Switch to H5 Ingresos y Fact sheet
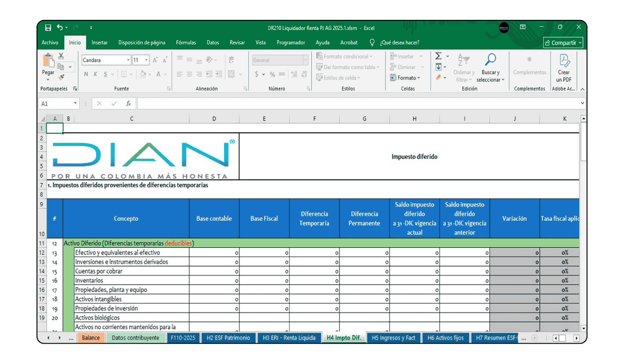624x364 pixels. (393, 338)
